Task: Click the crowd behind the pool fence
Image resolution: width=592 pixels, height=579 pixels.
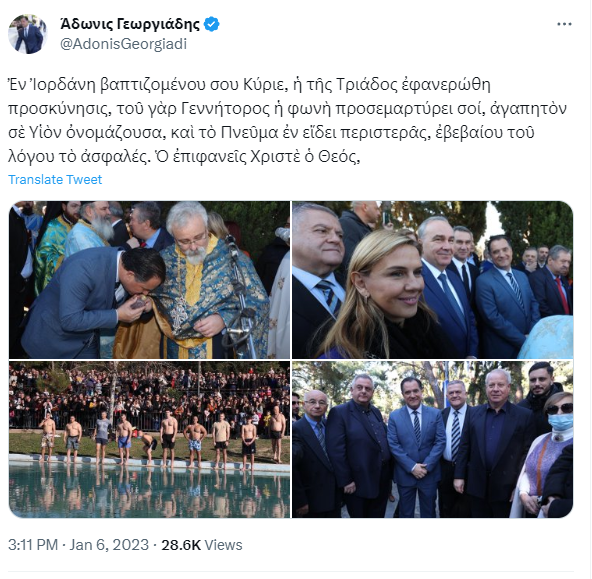Action: [x=150, y=393]
